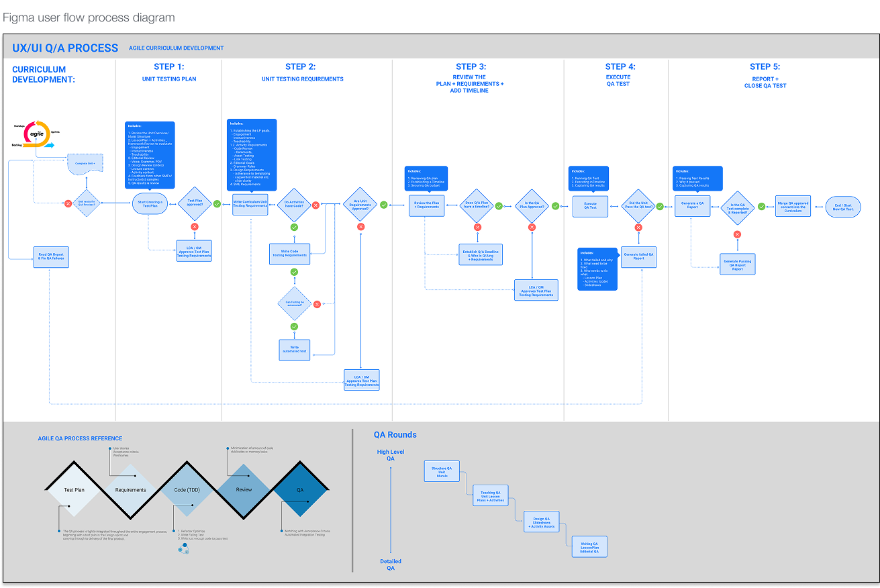Click the 'Test Plan' diamond in process reference
The height and width of the screenshot is (588, 880).
(74, 490)
